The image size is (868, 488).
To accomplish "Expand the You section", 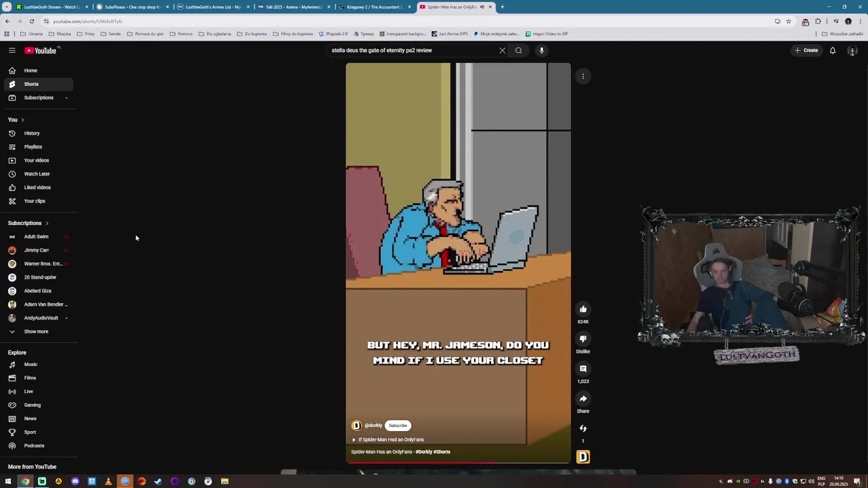I will click(16, 120).
